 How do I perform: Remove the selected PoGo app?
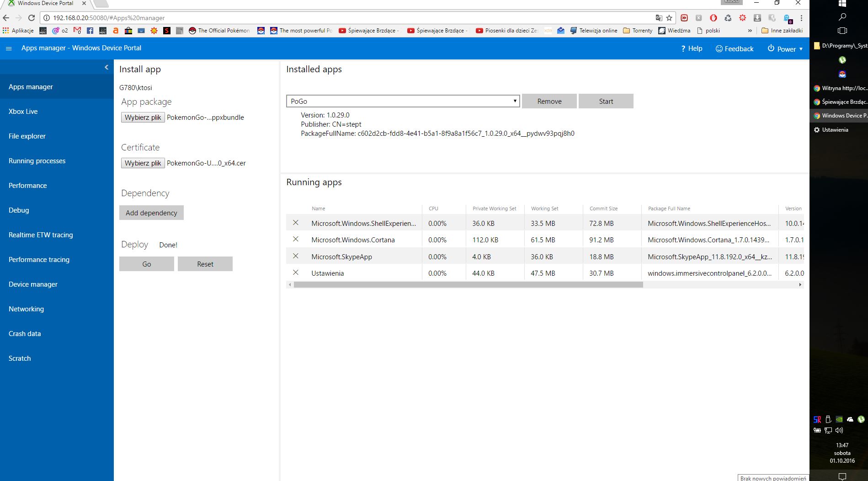tap(549, 101)
